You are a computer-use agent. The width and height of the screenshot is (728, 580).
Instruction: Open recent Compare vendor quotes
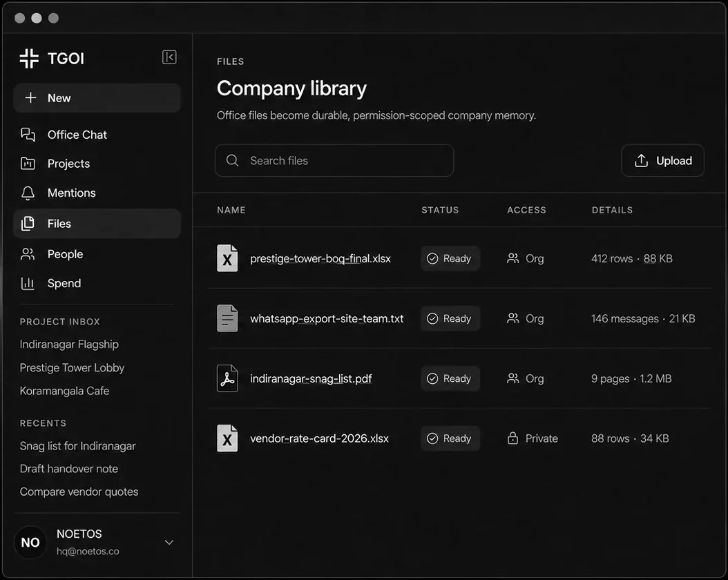click(79, 492)
